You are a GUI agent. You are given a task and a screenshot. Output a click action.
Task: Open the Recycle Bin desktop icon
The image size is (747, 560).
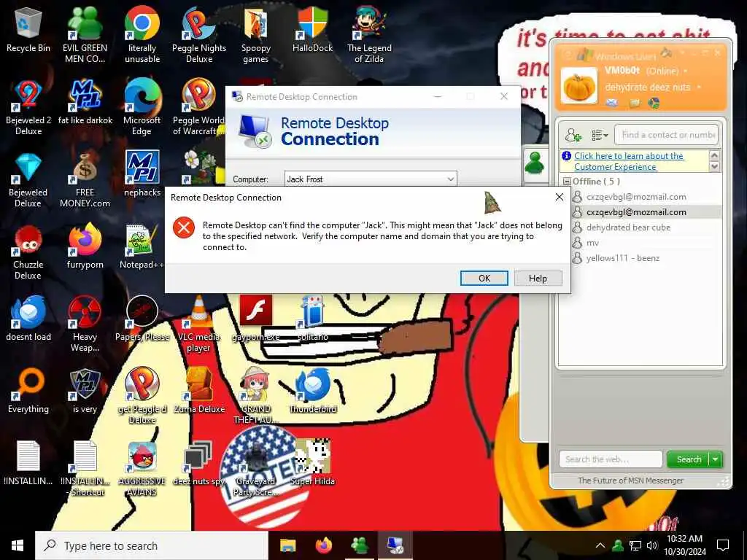click(28, 29)
